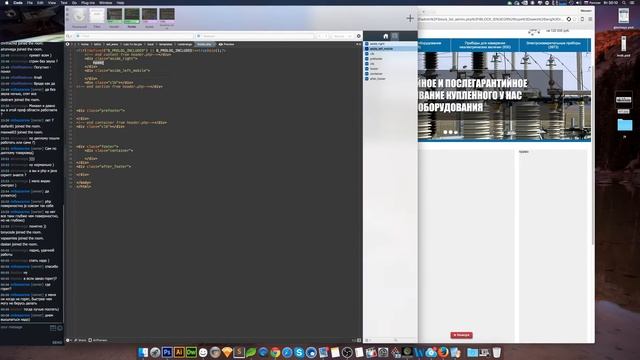Select after_footer in the symbol navigator
The image size is (640, 360).
[x=391, y=78]
